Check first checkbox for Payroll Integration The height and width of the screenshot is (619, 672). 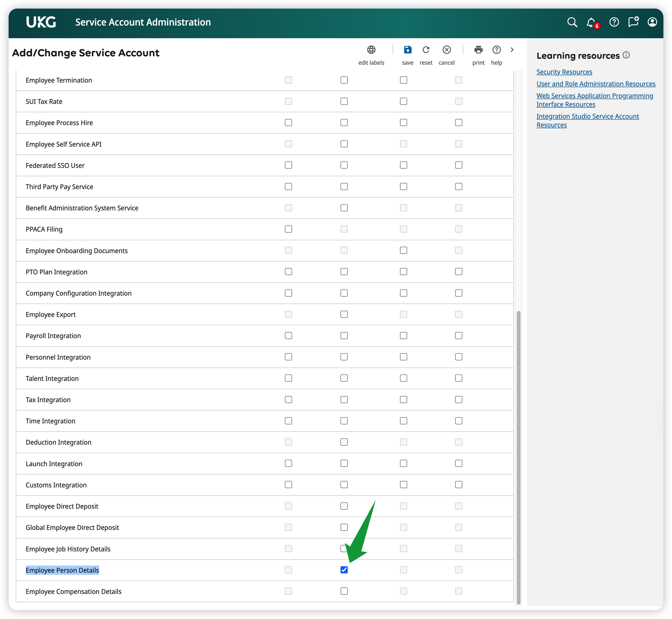tap(288, 336)
